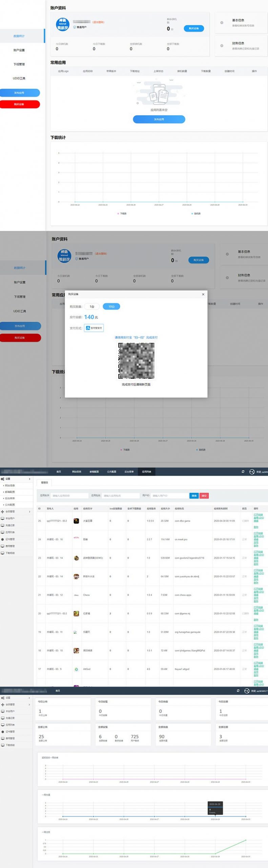Select the 1台 purchase quantity option
Viewport: 268px width, 868px height.
[92, 307]
